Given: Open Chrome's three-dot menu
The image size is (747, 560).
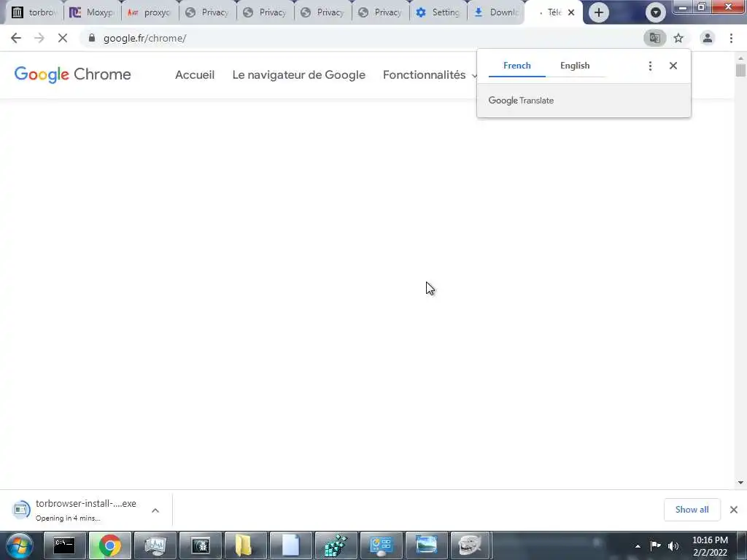Looking at the screenshot, I should coord(731,38).
